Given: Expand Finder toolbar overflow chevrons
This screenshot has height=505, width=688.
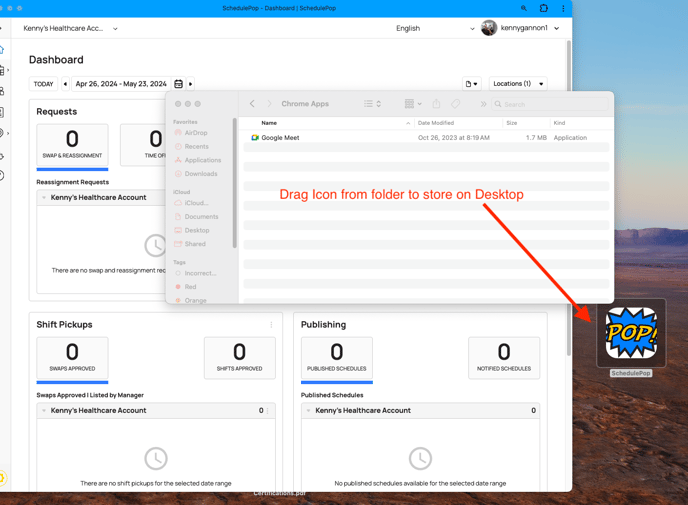Looking at the screenshot, I should point(483,104).
